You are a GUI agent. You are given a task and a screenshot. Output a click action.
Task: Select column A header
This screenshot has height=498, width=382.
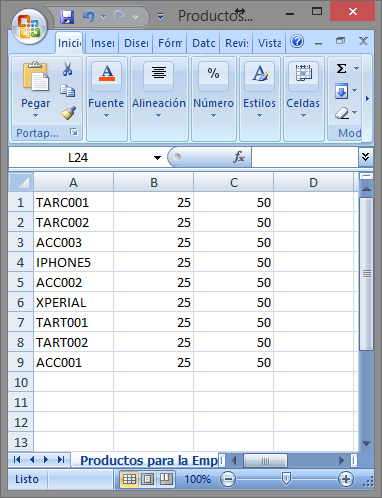[73, 182]
